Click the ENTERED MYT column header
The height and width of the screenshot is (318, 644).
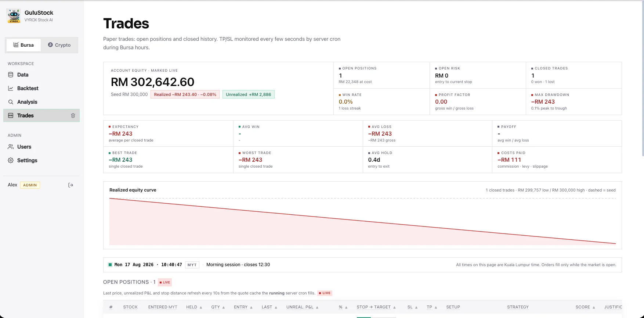[163, 307]
